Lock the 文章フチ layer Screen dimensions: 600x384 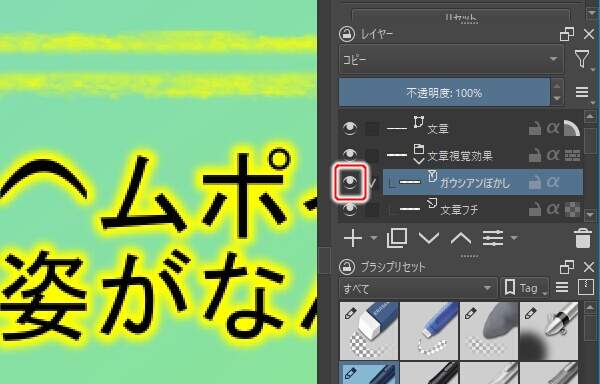point(535,209)
